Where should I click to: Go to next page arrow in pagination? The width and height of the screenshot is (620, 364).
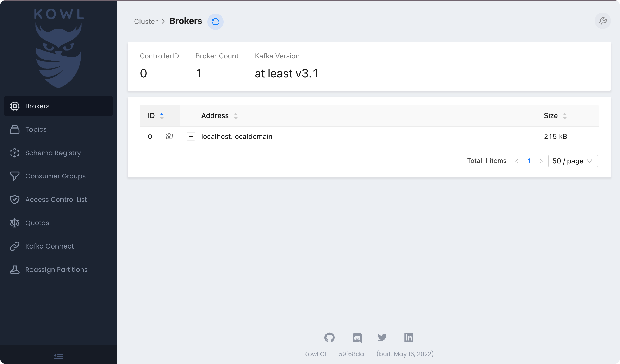pos(541,161)
